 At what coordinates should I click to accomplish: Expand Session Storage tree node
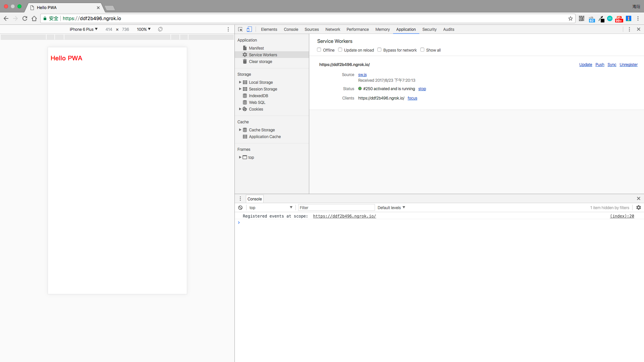[x=240, y=89]
